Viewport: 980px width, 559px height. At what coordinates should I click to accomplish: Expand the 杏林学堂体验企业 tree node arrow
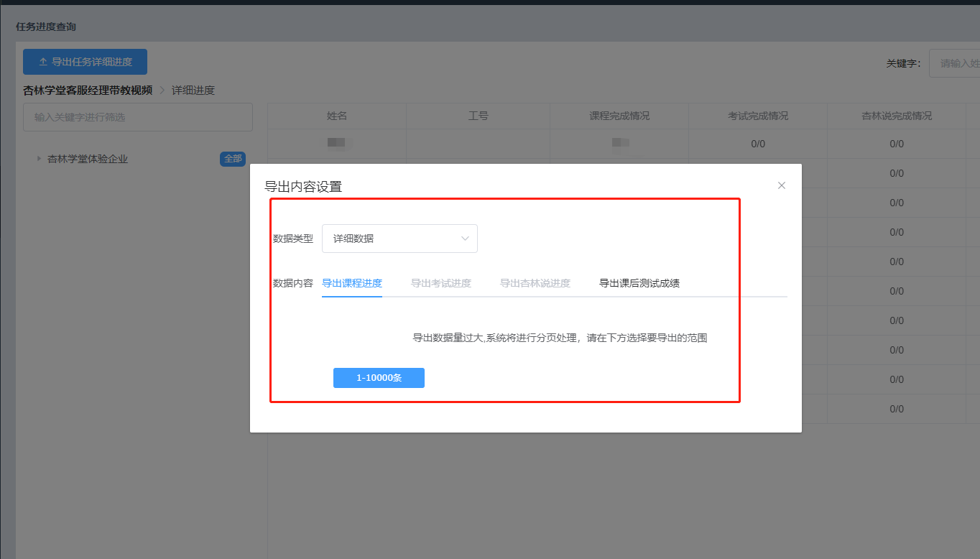tap(40, 159)
